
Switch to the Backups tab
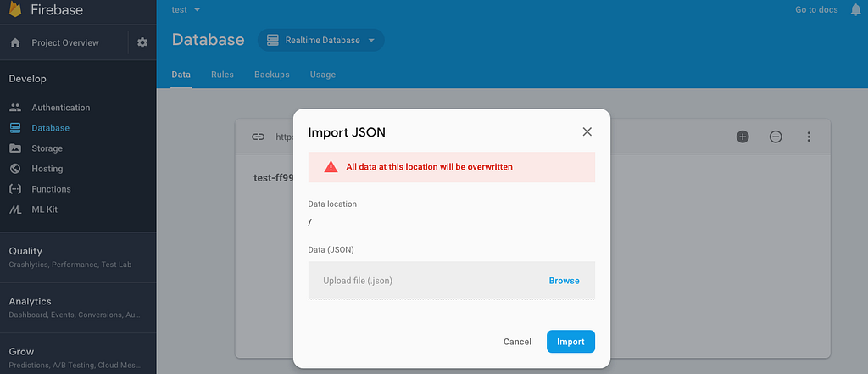[271, 75]
